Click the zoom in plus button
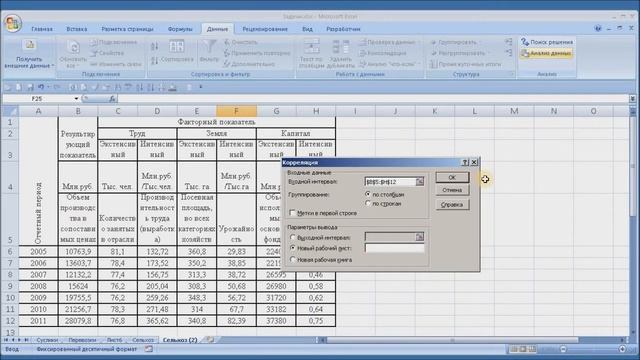Viewport: 640px width, 360px height. click(x=622, y=349)
